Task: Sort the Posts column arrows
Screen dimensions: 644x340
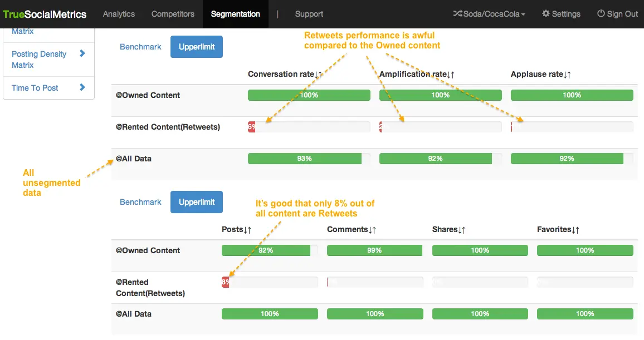Action: 248,230
